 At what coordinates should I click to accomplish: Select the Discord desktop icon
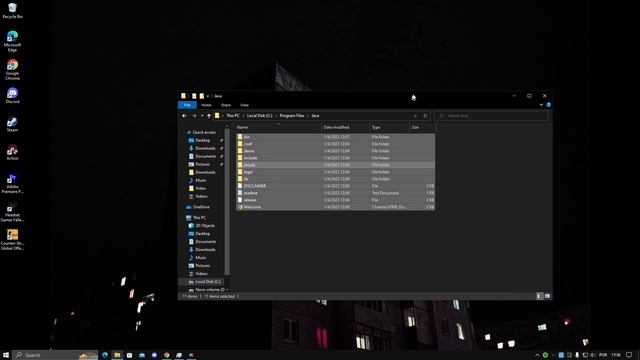12,96
